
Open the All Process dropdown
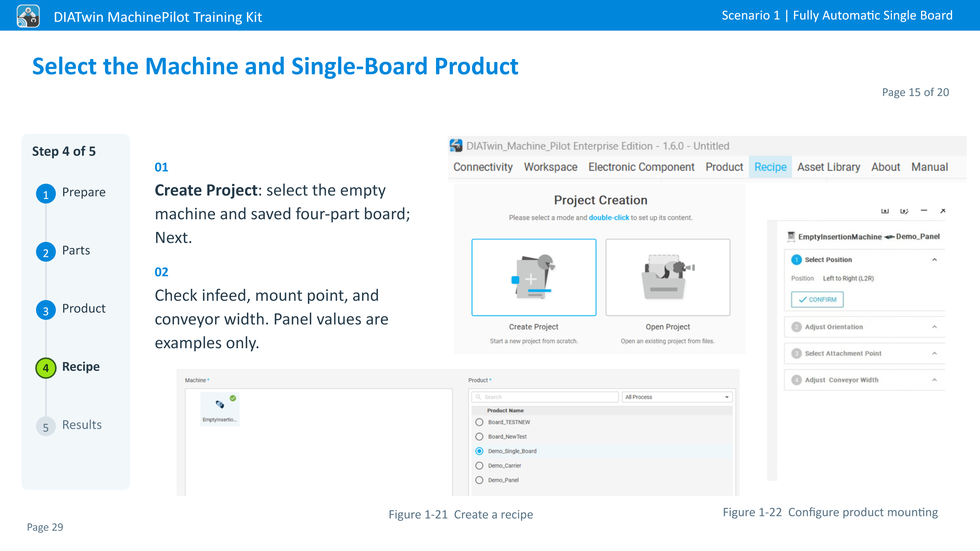coord(677,397)
